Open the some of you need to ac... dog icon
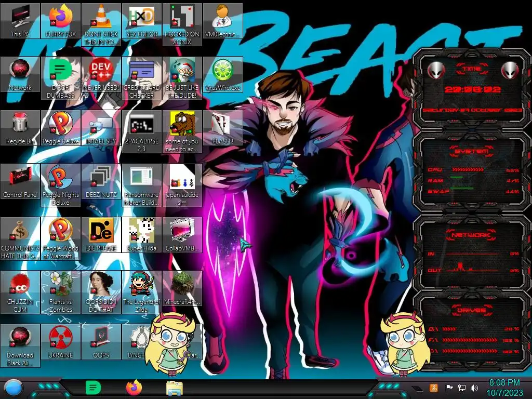The image size is (532, 399). tap(182, 132)
